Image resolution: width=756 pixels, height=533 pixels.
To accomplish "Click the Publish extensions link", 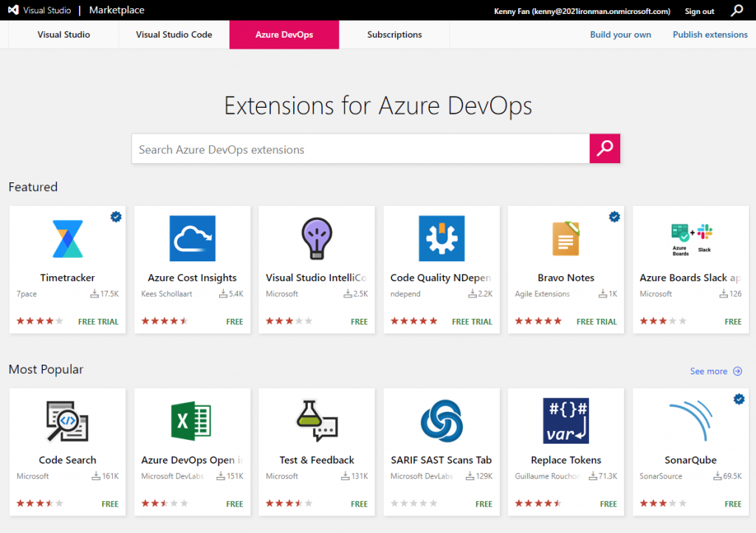I will 710,35.
